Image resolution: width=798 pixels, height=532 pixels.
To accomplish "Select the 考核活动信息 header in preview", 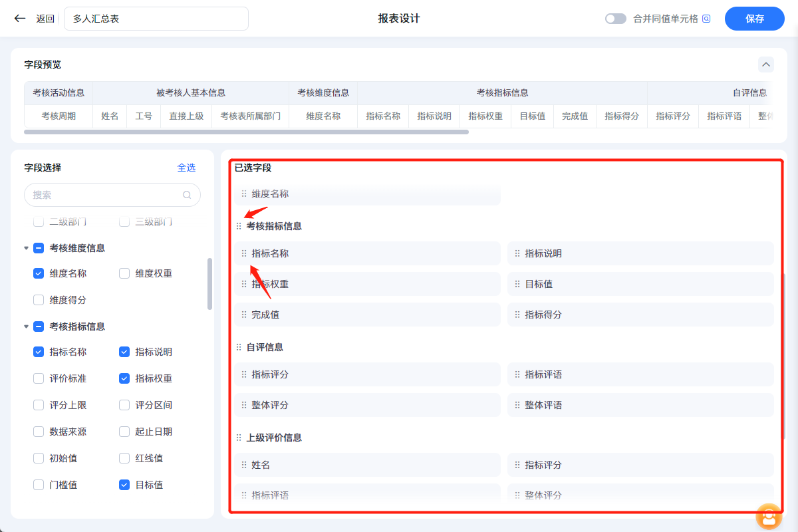I will click(58, 93).
